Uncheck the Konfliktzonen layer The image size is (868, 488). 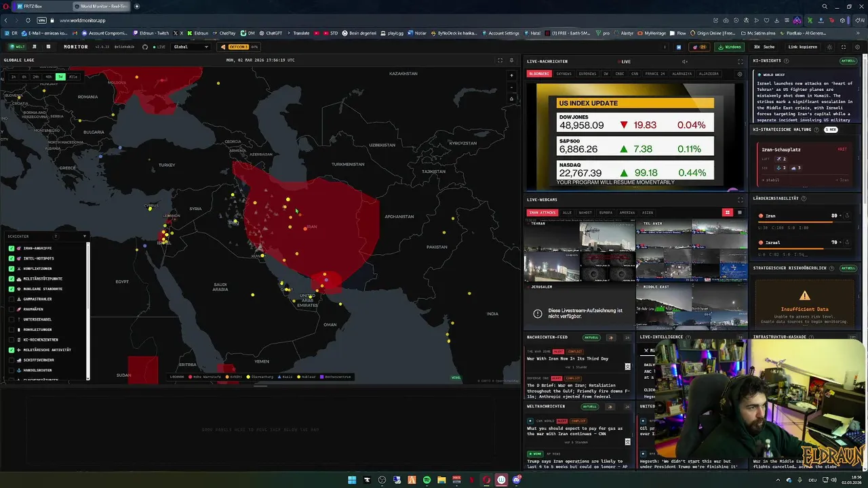point(12,268)
